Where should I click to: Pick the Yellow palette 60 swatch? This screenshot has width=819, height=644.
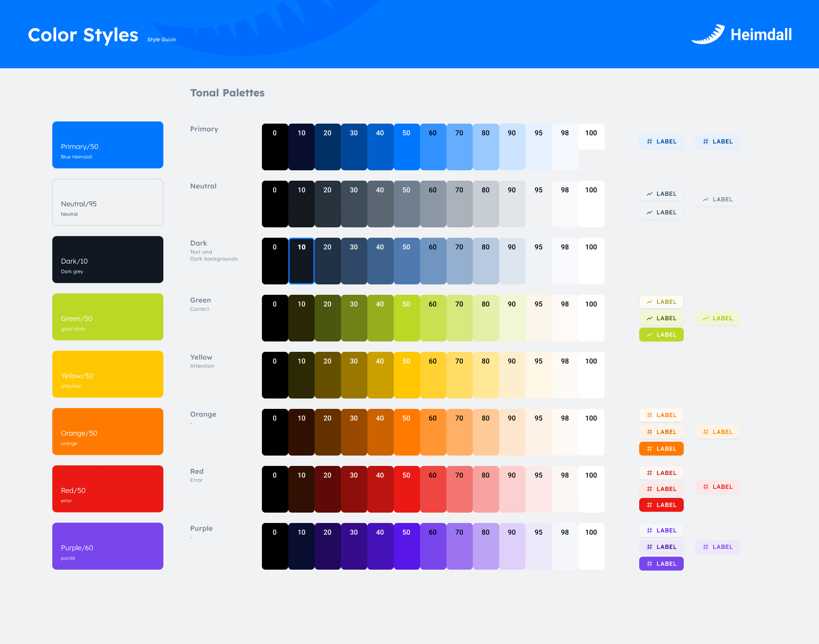point(433,375)
